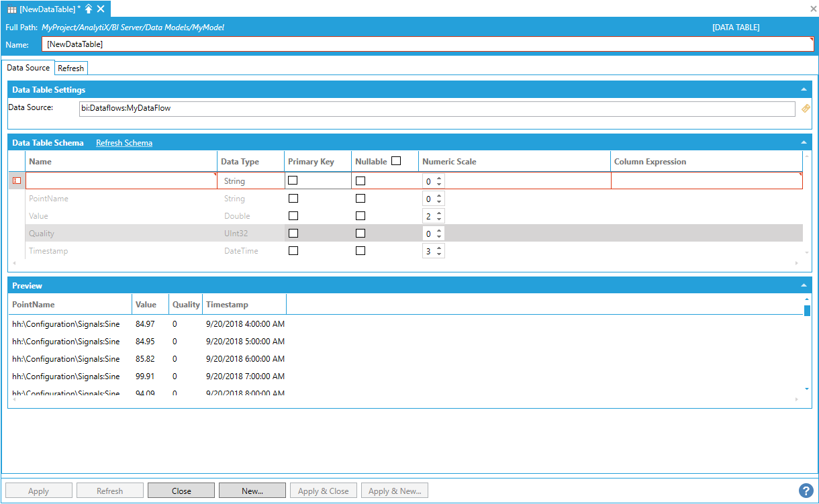Click the data table icon in tab header
This screenshot has width=819, height=504.
click(x=12, y=9)
